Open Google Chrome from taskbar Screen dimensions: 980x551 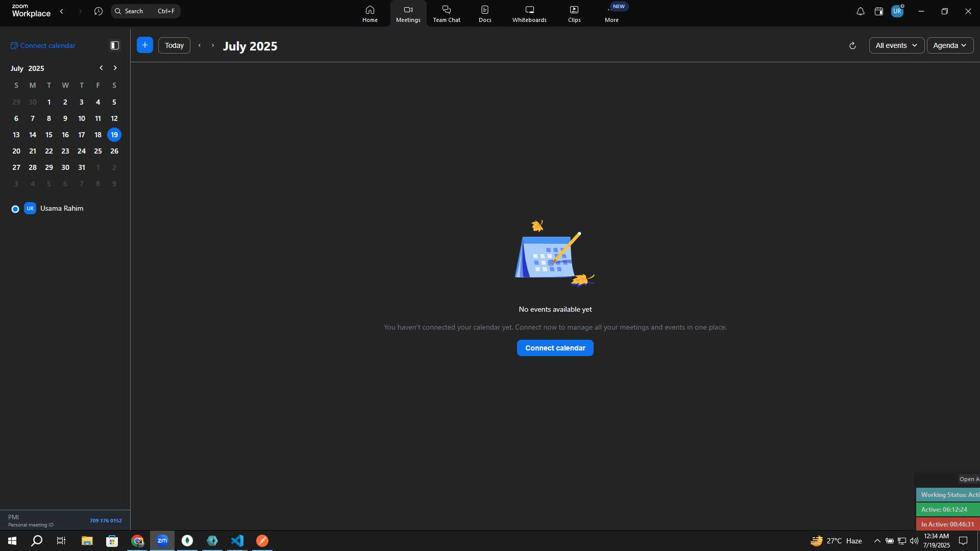(x=137, y=541)
